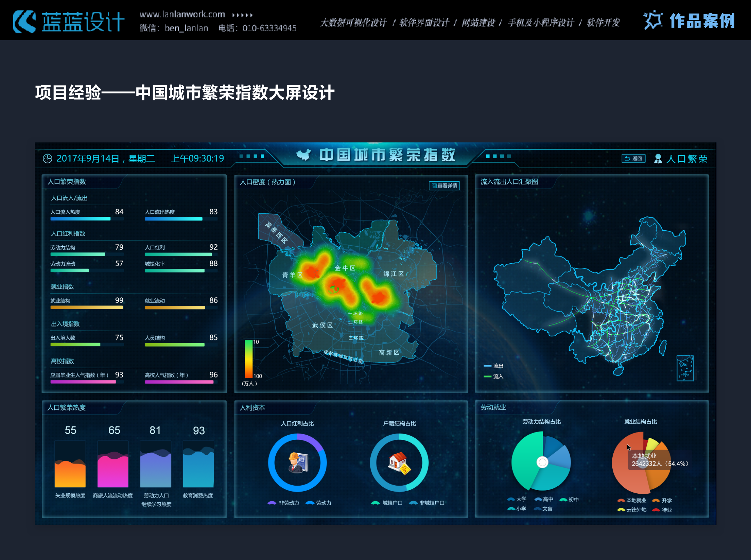Toggle the 流入 legend on flow map
Image resolution: width=751 pixels, height=560 pixels.
[494, 376]
